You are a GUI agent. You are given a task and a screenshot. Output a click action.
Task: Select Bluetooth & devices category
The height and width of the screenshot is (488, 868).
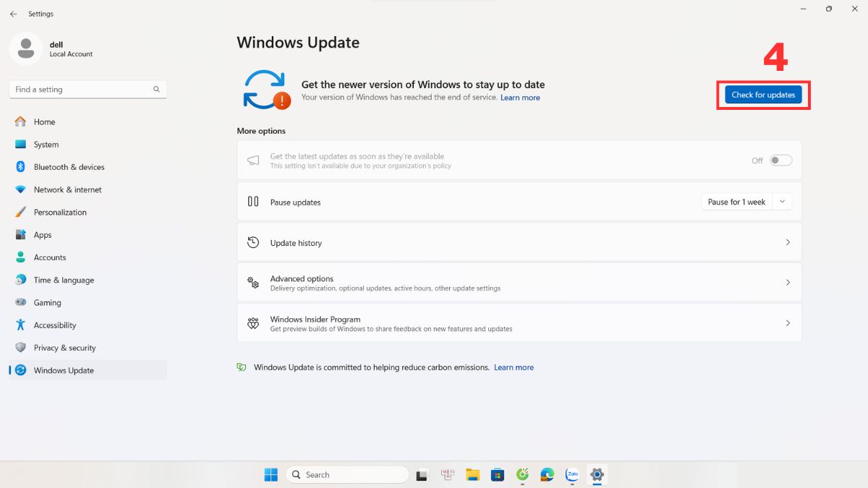click(68, 166)
